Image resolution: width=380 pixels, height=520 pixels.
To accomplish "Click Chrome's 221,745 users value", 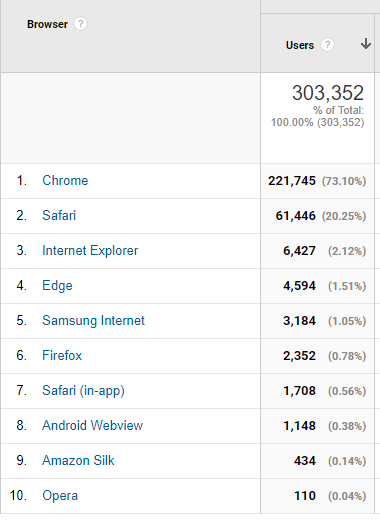I will click(x=292, y=181).
